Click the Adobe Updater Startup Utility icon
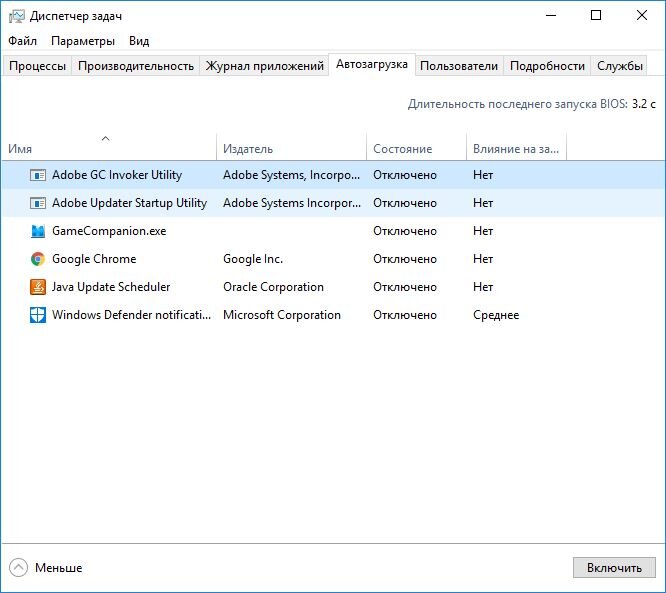 tap(38, 203)
